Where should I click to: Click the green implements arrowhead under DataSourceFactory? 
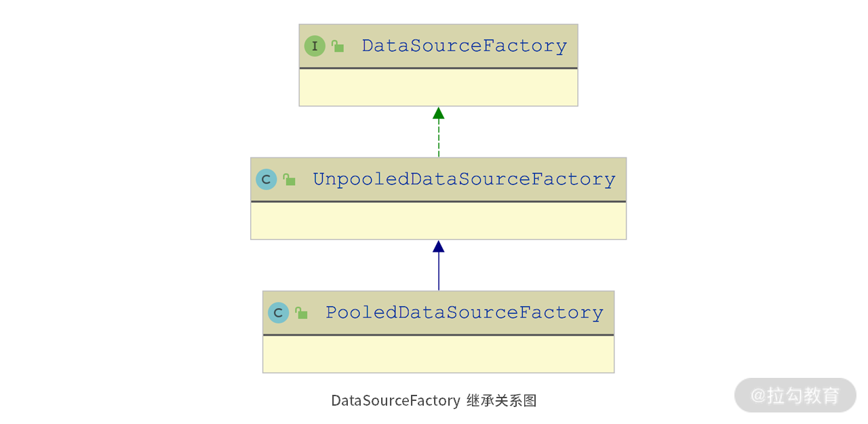[439, 113]
